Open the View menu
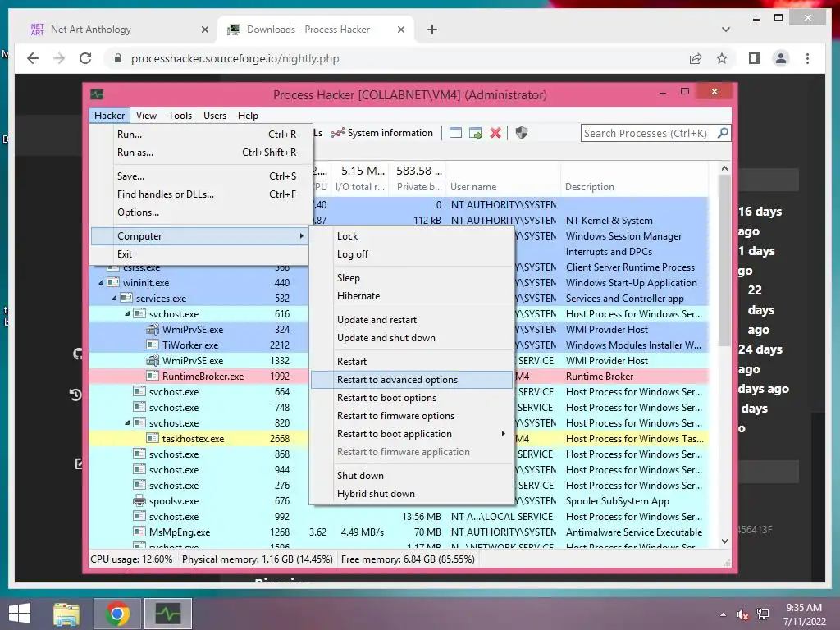 coord(146,115)
